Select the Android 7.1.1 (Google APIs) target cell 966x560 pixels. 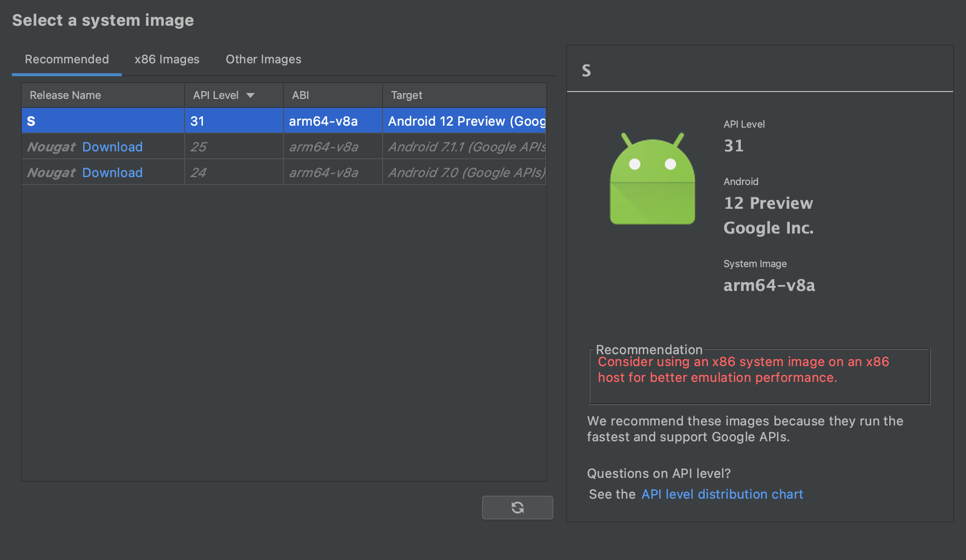(464, 147)
